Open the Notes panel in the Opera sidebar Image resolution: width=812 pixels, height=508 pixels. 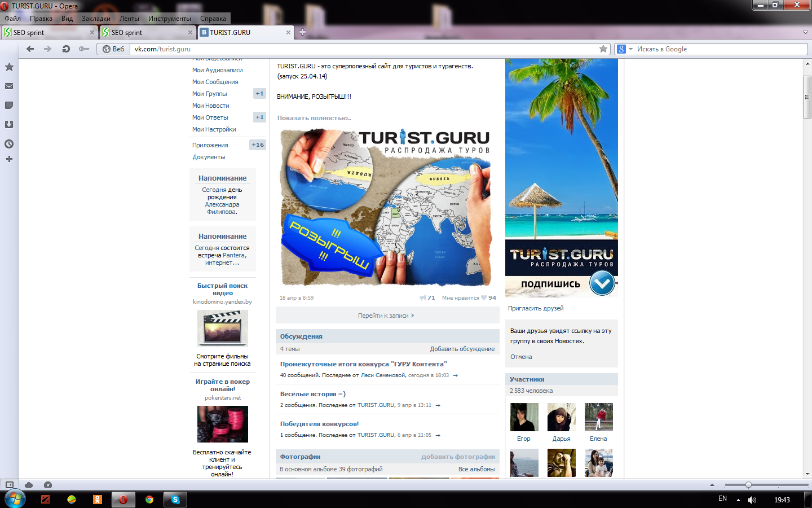(9, 106)
